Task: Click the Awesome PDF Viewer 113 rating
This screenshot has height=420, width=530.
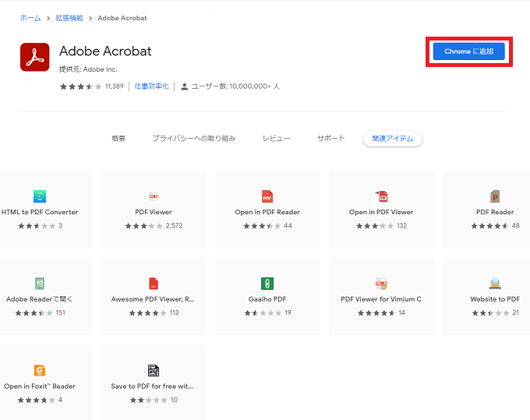Action: coord(154,313)
